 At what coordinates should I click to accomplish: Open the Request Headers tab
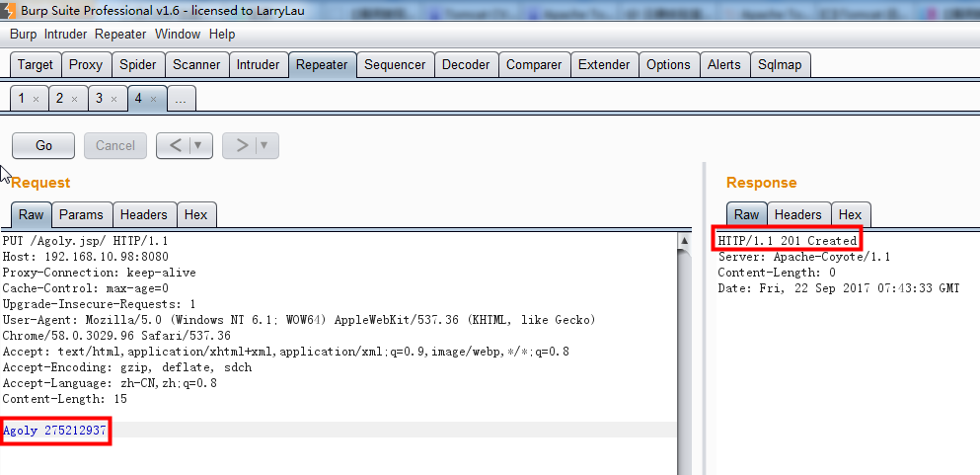click(x=144, y=215)
